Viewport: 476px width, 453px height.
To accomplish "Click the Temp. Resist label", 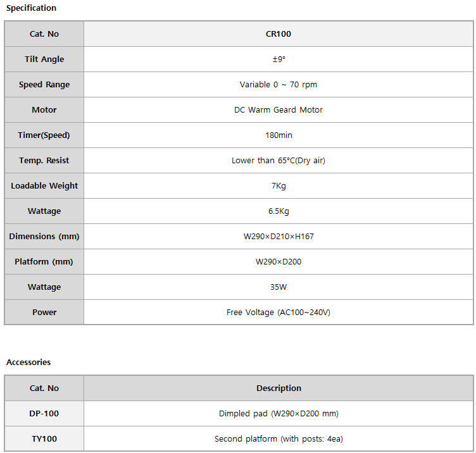I will click(x=44, y=160).
